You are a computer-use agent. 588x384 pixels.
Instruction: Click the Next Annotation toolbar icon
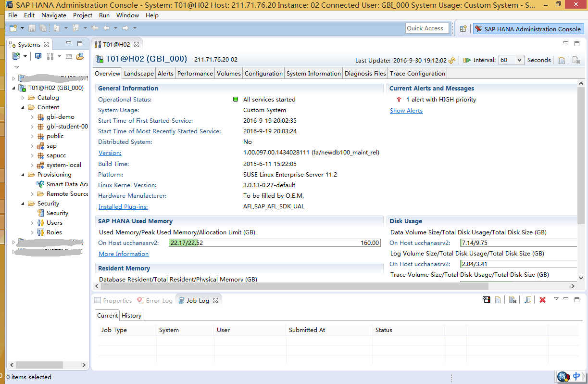tap(57, 28)
